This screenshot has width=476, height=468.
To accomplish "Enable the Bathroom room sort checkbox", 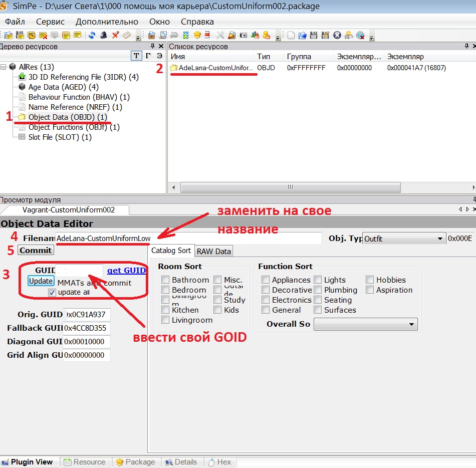I will [x=165, y=280].
